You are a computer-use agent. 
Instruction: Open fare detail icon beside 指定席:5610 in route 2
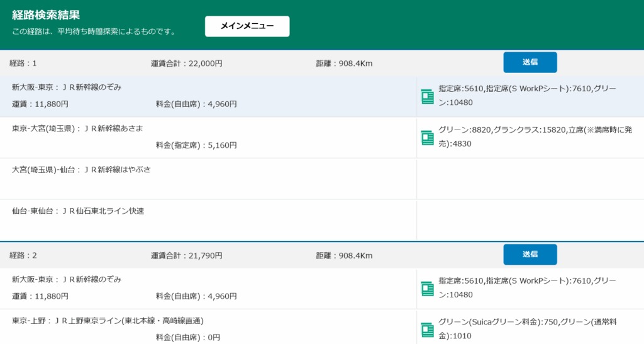[428, 289]
